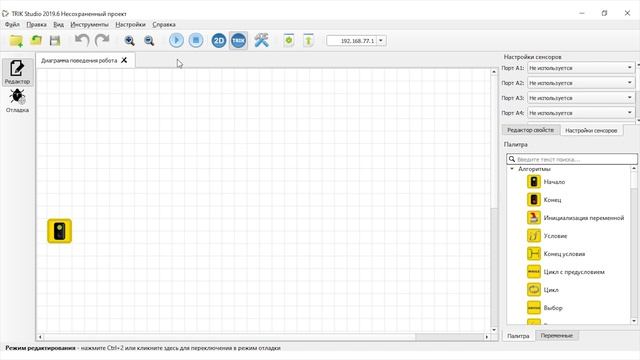The height and width of the screenshot is (360, 640).
Task: Switch to 2D model mode
Action: pos(219,40)
